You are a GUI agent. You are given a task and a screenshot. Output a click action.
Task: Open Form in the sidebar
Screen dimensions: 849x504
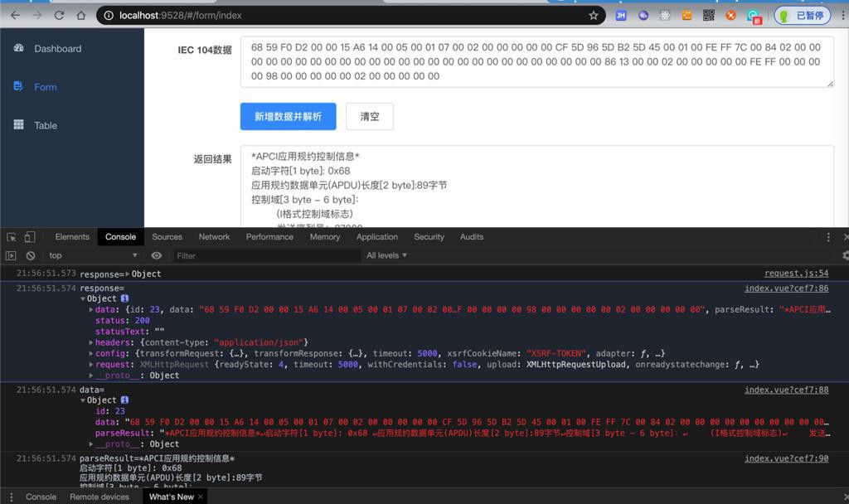[46, 87]
